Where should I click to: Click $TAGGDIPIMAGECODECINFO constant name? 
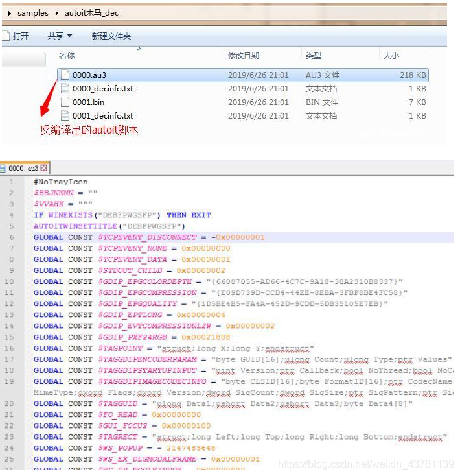(152, 381)
